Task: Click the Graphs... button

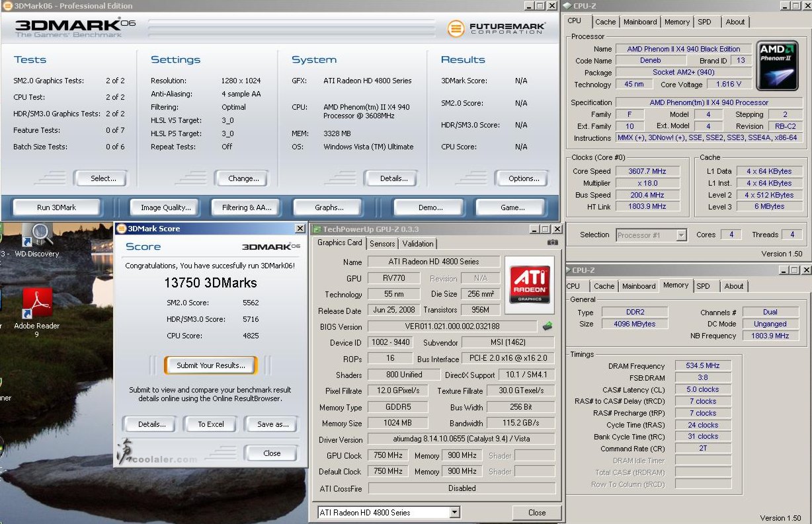Action: pyautogui.click(x=329, y=207)
